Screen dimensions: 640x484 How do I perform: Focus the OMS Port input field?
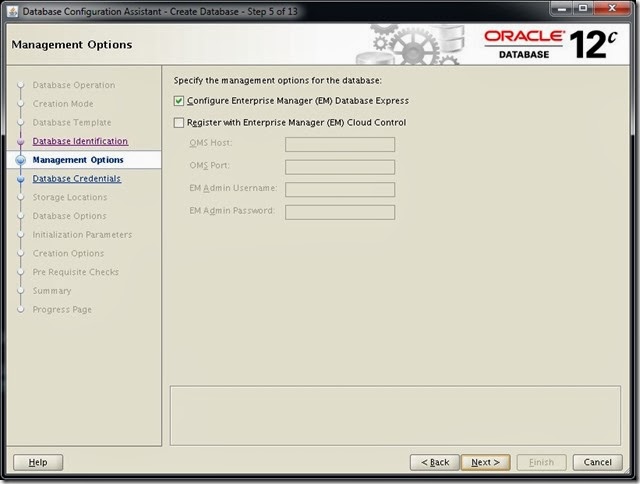(x=339, y=167)
